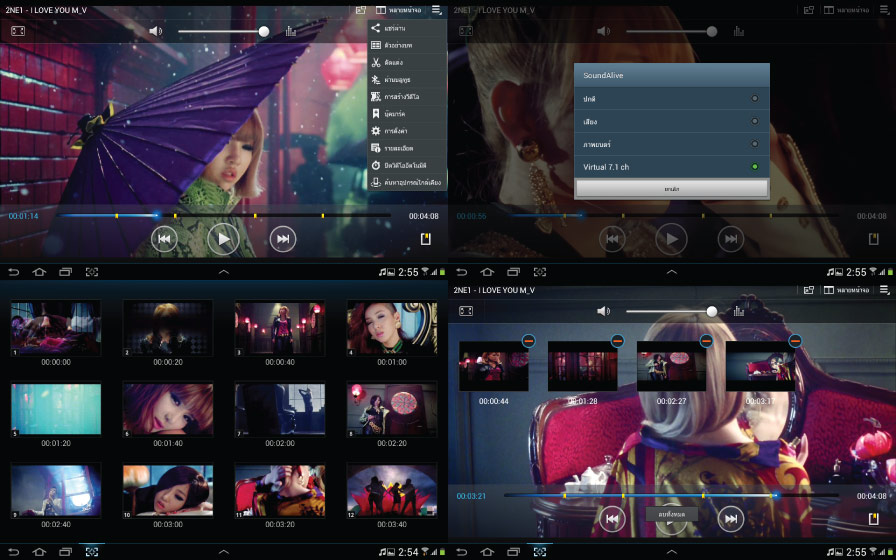The image size is (896, 560).
Task: Tap Home icon below the chapter thumbnail grid
Action: point(39,552)
